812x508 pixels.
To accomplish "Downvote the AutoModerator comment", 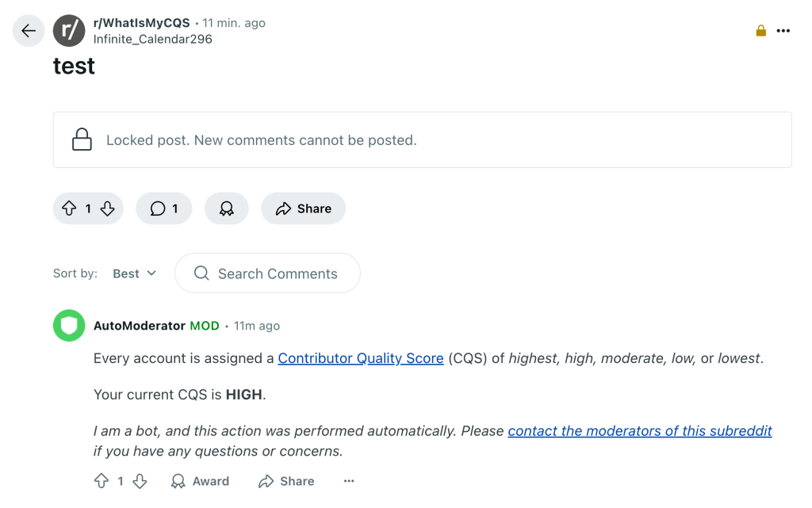I will (x=140, y=481).
